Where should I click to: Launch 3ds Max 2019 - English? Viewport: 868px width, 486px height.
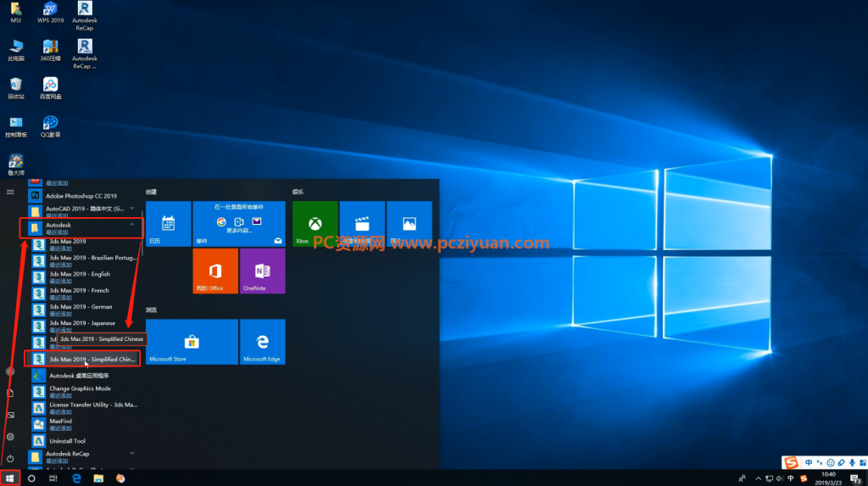click(85, 277)
